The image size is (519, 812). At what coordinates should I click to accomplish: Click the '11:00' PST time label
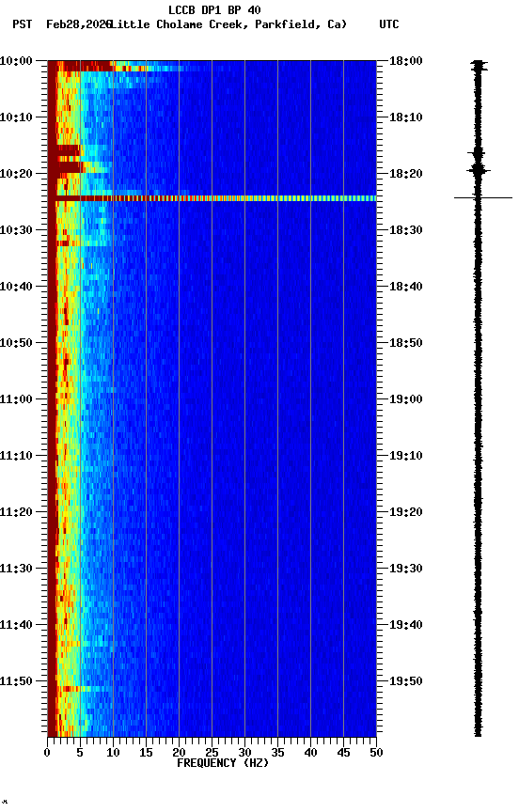click(16, 399)
